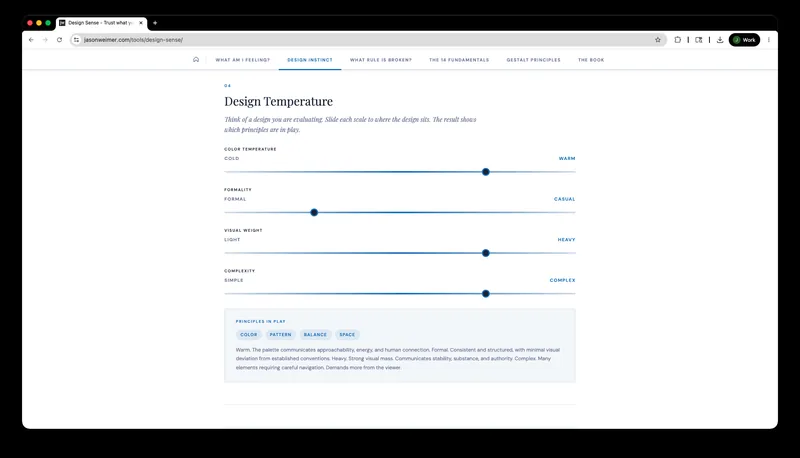800x458 pixels.
Task: Click the Color Temperature slider handle
Action: pos(486,172)
